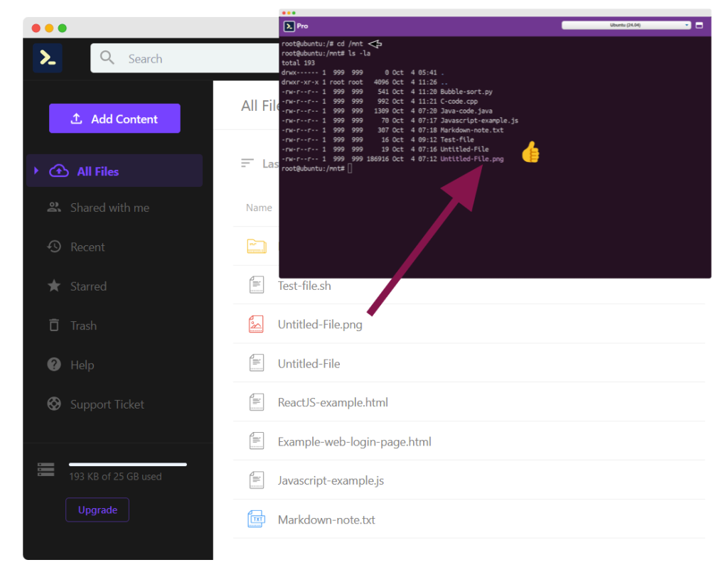Click the Add Content button
Viewport: 728px width, 577px height.
(114, 119)
